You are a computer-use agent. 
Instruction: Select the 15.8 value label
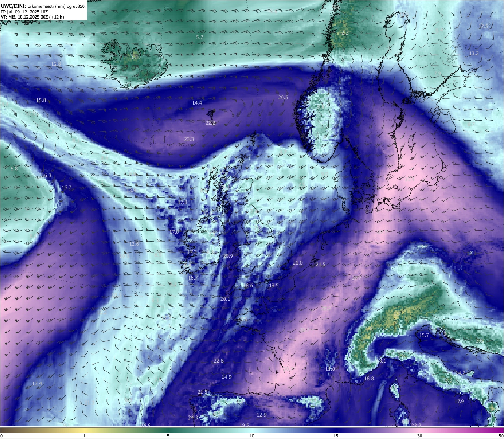[x=41, y=100]
